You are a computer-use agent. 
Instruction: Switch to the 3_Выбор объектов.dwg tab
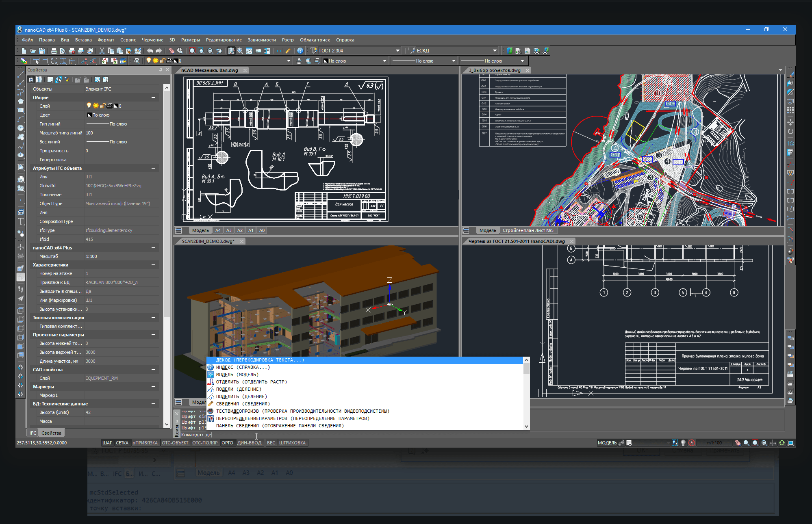494,70
